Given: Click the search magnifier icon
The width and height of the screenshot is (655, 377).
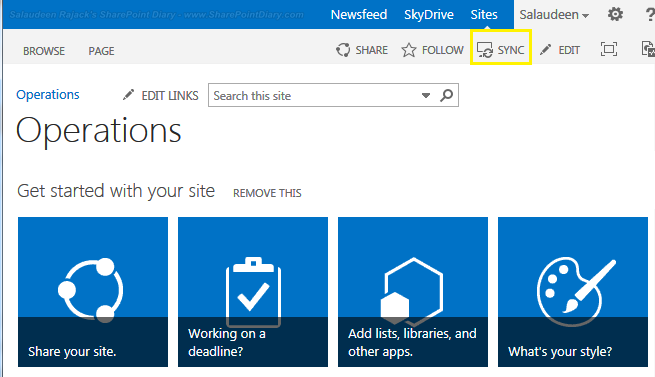Looking at the screenshot, I should click(446, 96).
